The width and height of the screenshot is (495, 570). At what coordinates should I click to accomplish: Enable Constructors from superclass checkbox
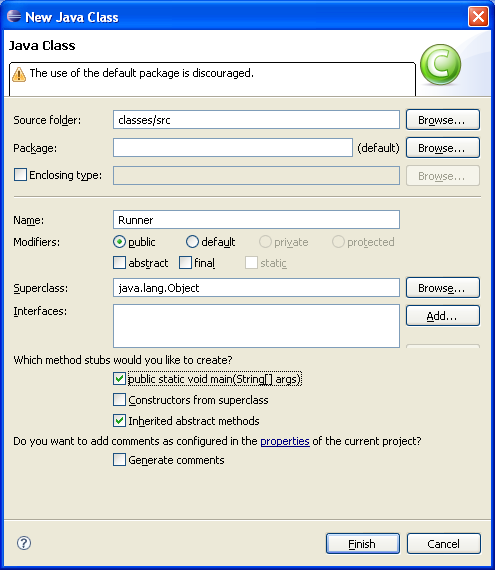[119, 400]
